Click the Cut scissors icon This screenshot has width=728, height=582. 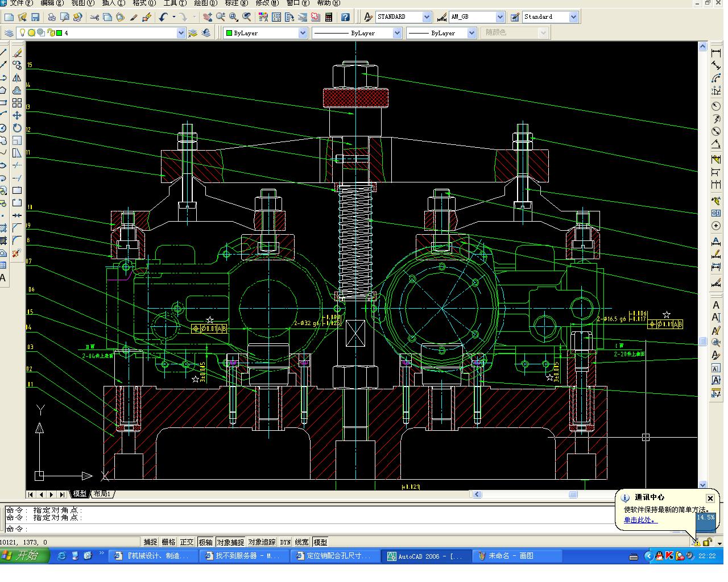[94, 17]
